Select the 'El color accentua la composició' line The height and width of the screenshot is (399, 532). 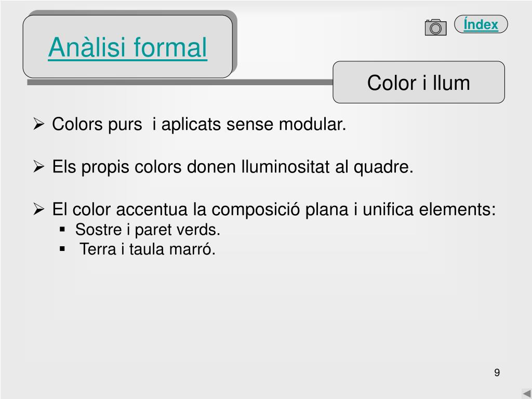pyautogui.click(x=274, y=209)
